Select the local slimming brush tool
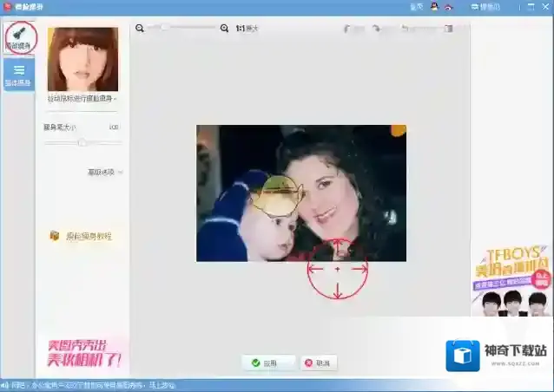The width and height of the screenshot is (554, 392). pyautogui.click(x=17, y=36)
